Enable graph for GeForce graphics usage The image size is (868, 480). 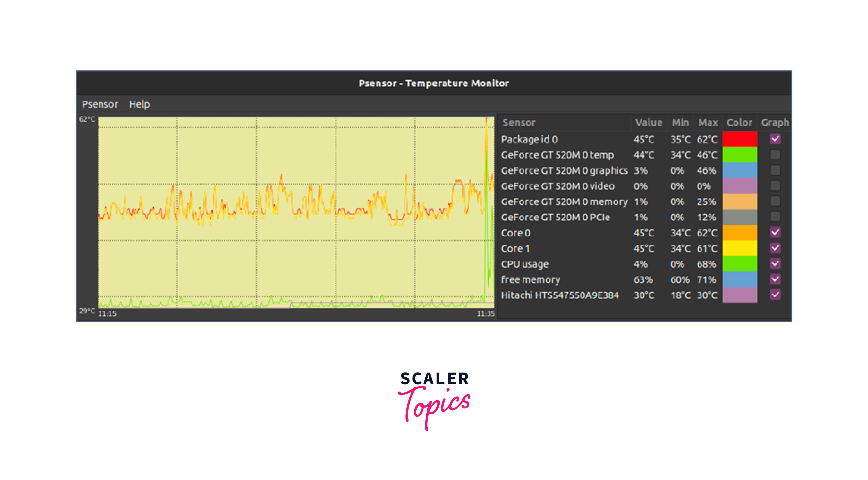click(x=775, y=170)
